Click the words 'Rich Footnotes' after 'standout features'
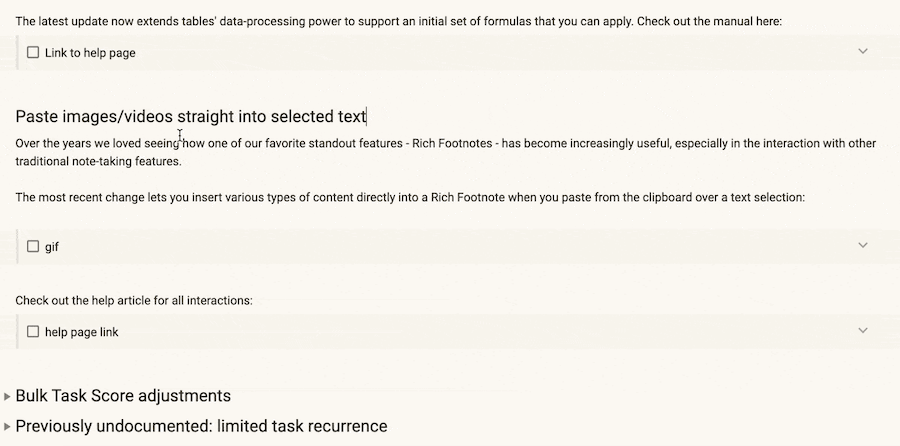Image resolution: width=900 pixels, height=446 pixels. click(452, 143)
